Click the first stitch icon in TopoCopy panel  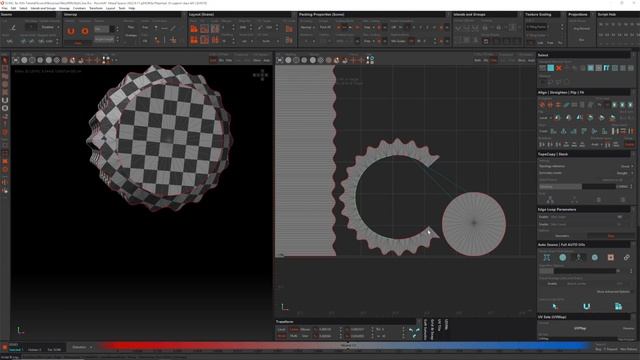coord(550,200)
